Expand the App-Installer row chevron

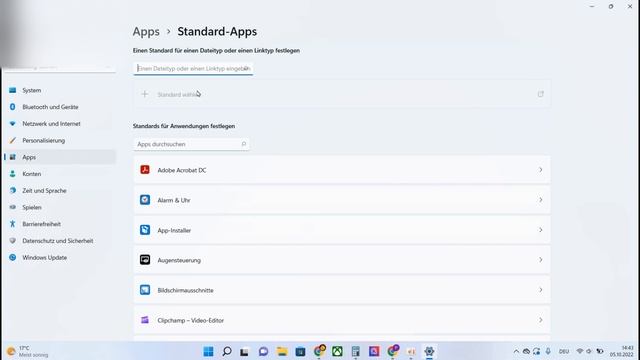[x=540, y=230]
